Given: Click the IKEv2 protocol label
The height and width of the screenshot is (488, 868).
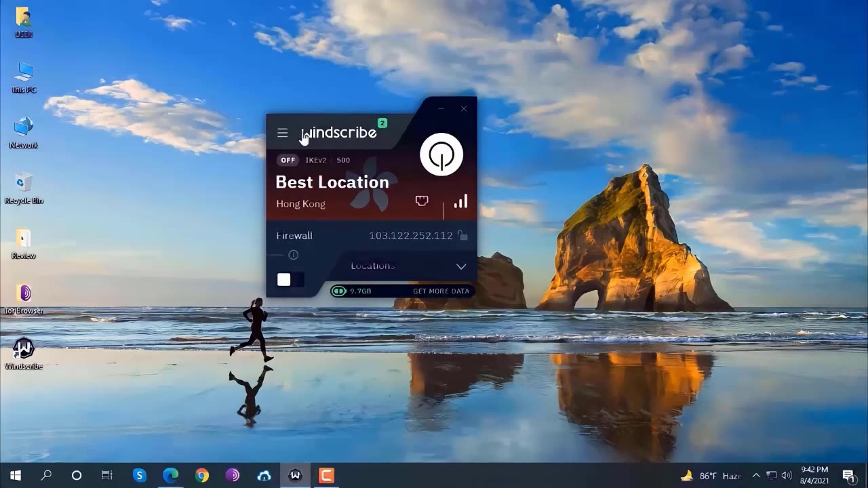Looking at the screenshot, I should tap(316, 160).
